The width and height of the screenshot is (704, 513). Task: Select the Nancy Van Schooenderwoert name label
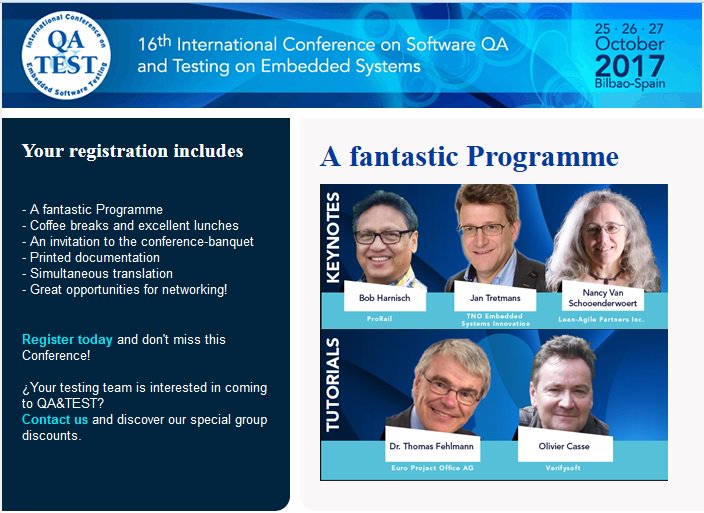pos(603,297)
